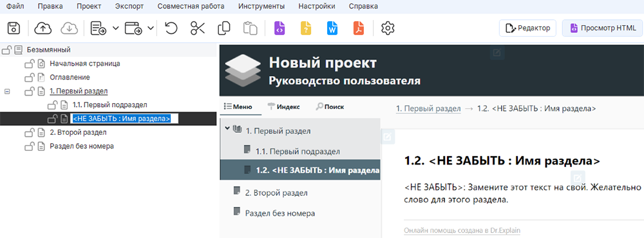The width and height of the screenshot is (644, 238).
Task: Open the Правка menu
Action: [50, 6]
